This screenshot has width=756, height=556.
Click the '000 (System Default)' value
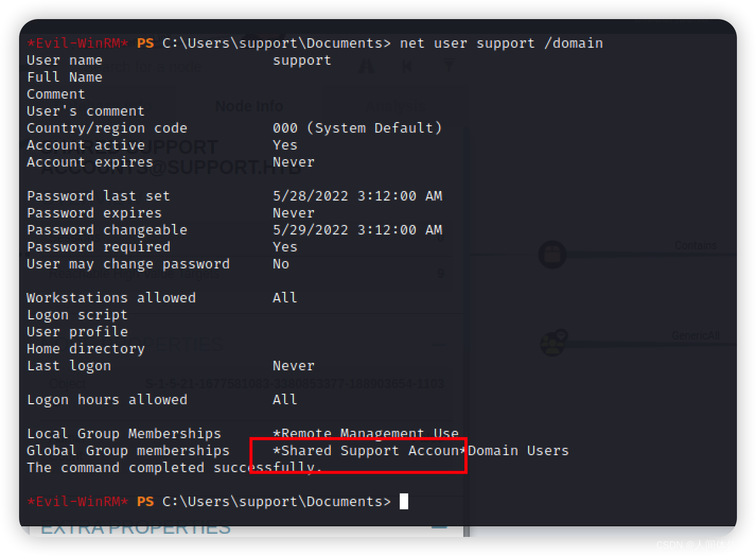(357, 128)
